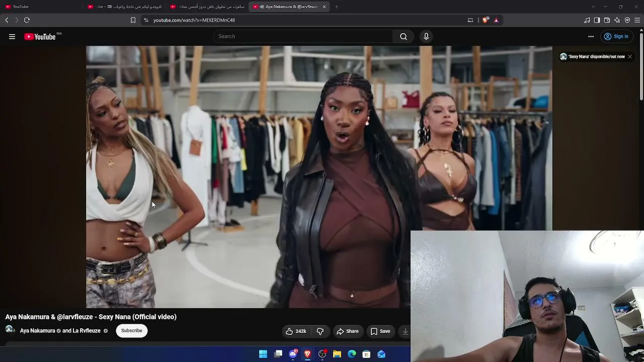Open the Outlook mail taskbar icon
644x362 pixels.
pyautogui.click(x=381, y=354)
